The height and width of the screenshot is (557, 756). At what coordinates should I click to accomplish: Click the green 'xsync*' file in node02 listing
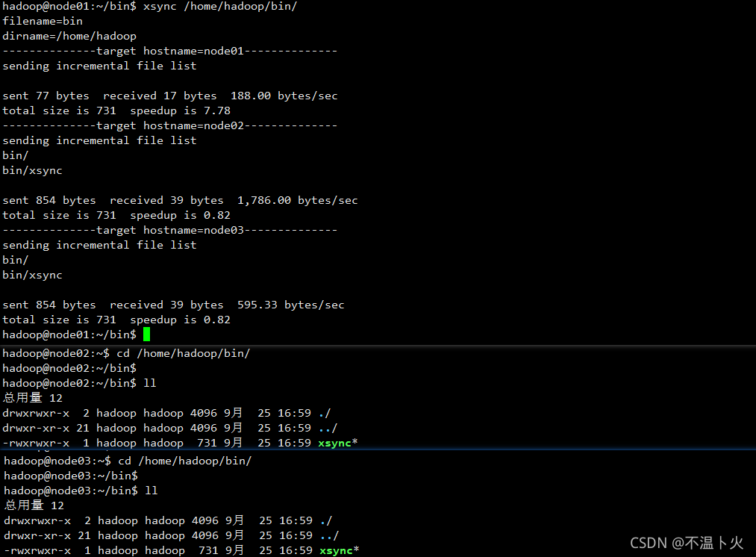click(x=337, y=444)
